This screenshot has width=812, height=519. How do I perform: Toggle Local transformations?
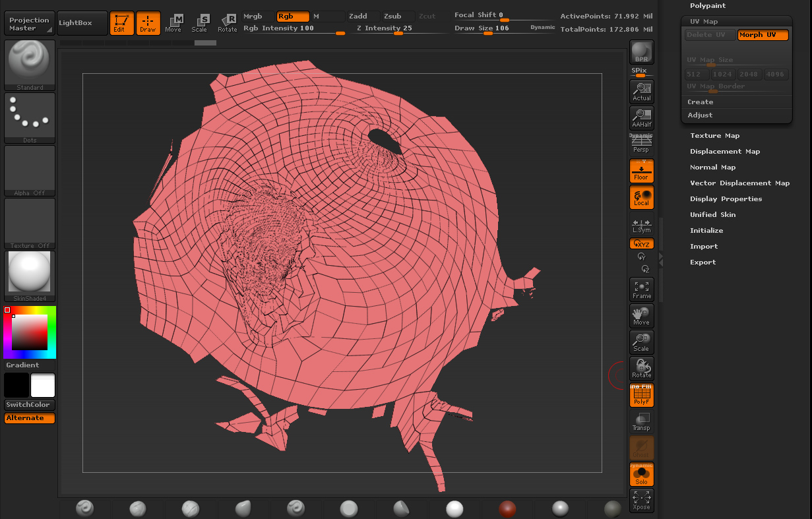pyautogui.click(x=642, y=197)
